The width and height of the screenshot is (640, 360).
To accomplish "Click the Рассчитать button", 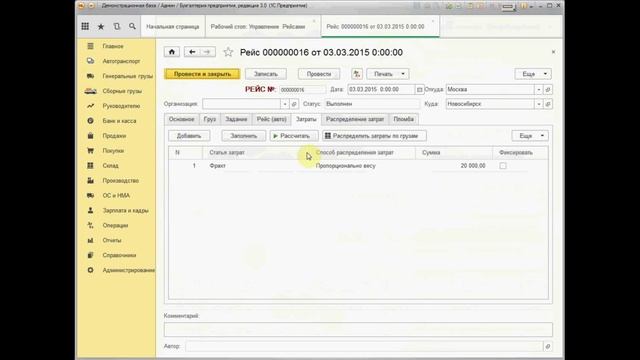I will [294, 136].
